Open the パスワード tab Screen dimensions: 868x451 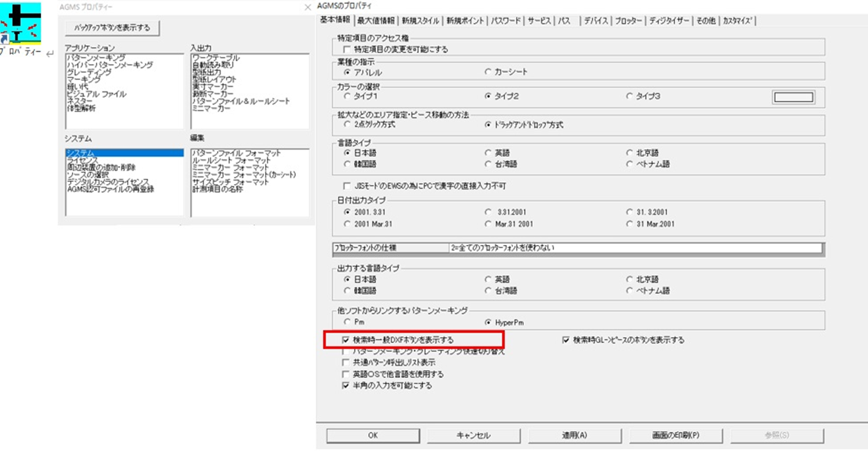[x=506, y=20]
